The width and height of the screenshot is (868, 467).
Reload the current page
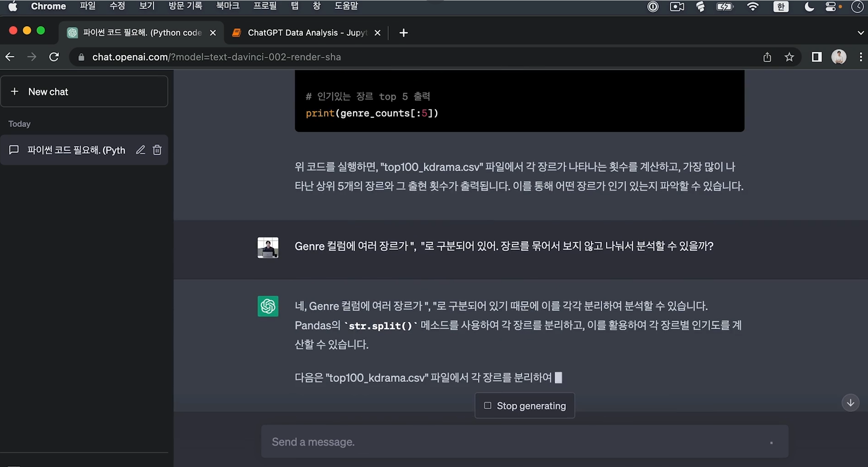54,57
